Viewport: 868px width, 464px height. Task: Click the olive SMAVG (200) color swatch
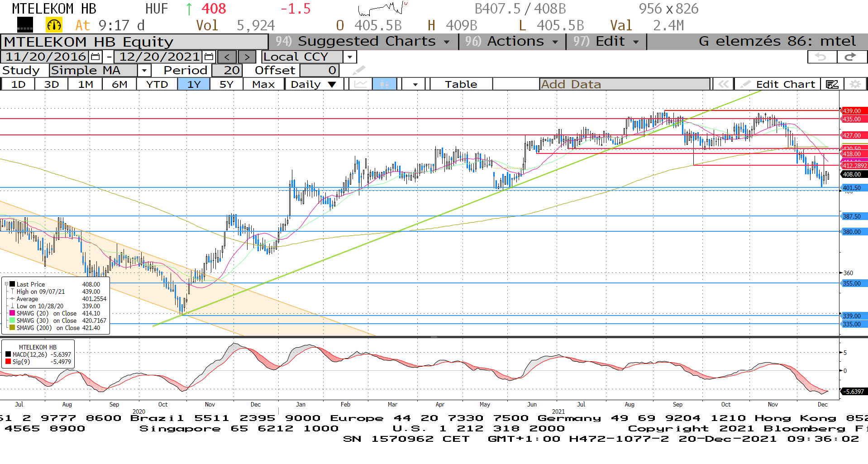12,328
